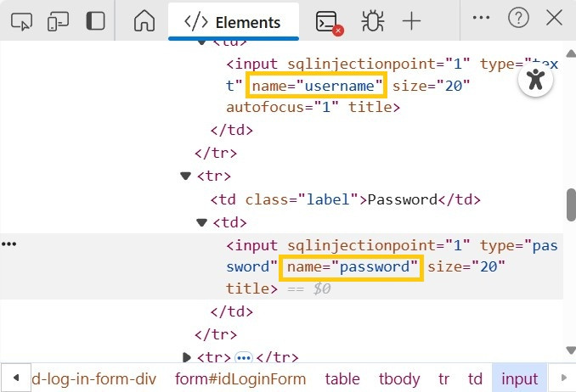
Task: Open the Welcome home icon tab
Action: 145,20
